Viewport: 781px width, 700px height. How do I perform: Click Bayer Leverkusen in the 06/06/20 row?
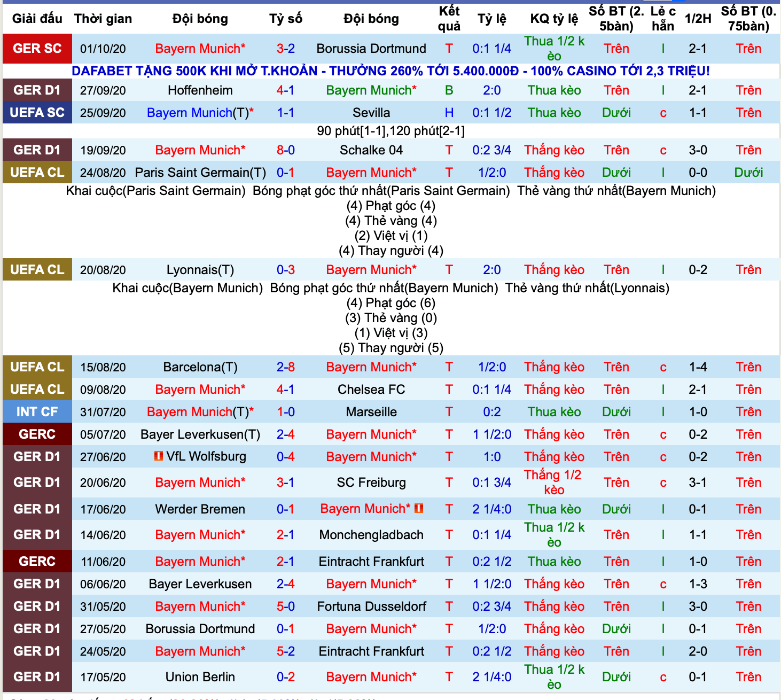pyautogui.click(x=200, y=584)
